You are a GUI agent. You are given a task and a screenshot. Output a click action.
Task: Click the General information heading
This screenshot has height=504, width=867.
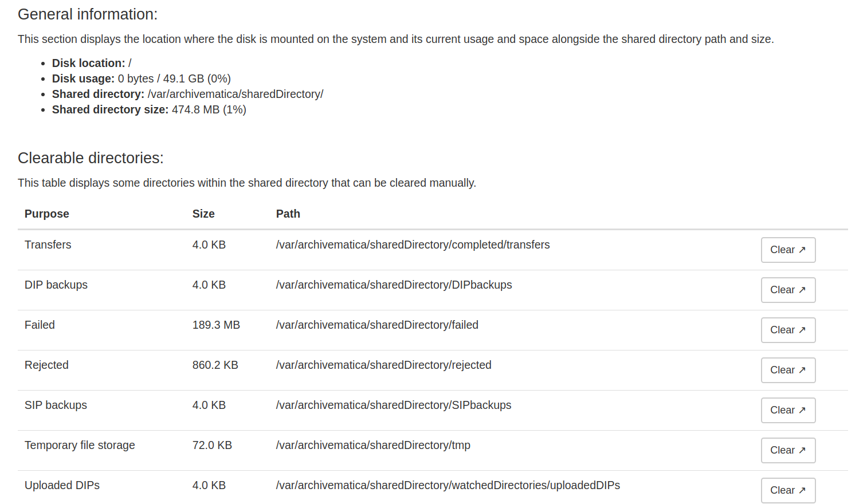pyautogui.click(x=88, y=14)
